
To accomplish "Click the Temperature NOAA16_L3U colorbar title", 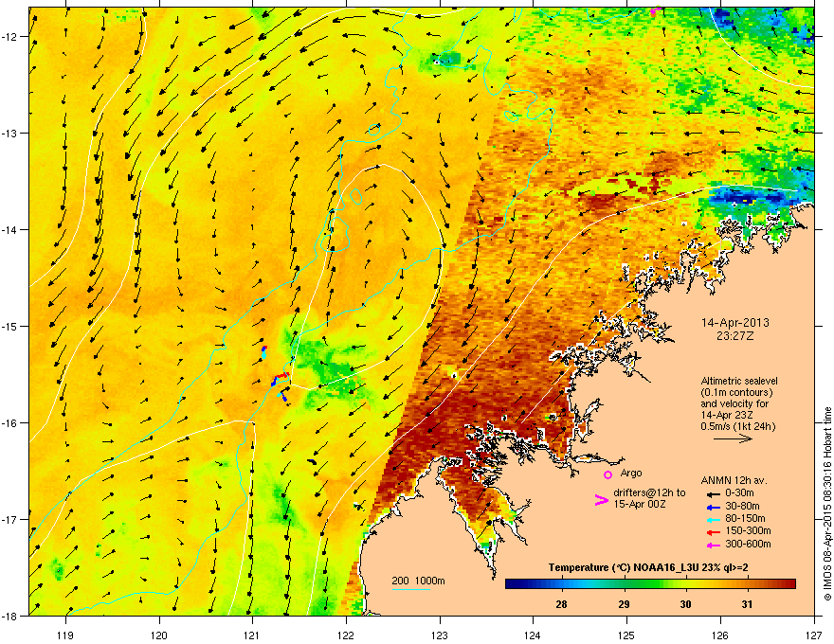I will pos(648,567).
